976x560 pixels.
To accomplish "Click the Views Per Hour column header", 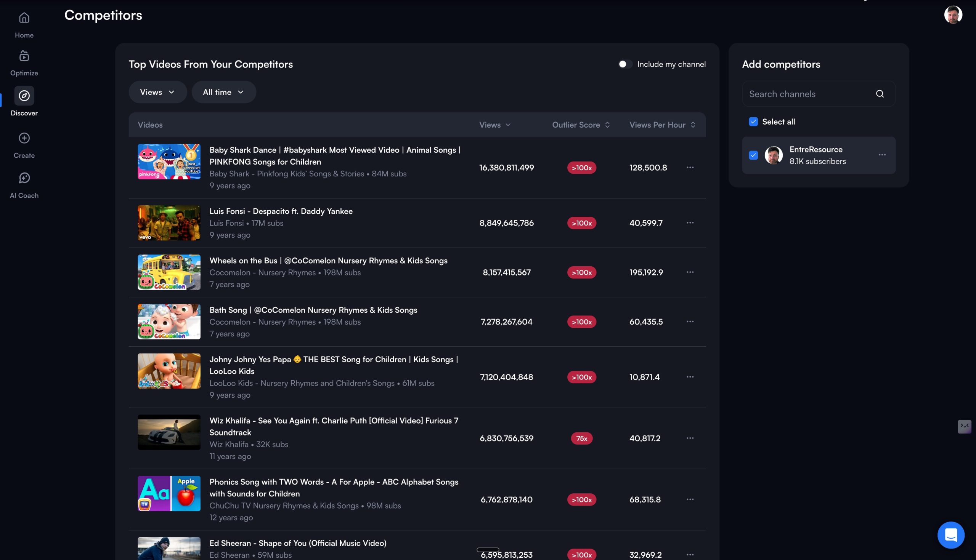I will [x=661, y=125].
